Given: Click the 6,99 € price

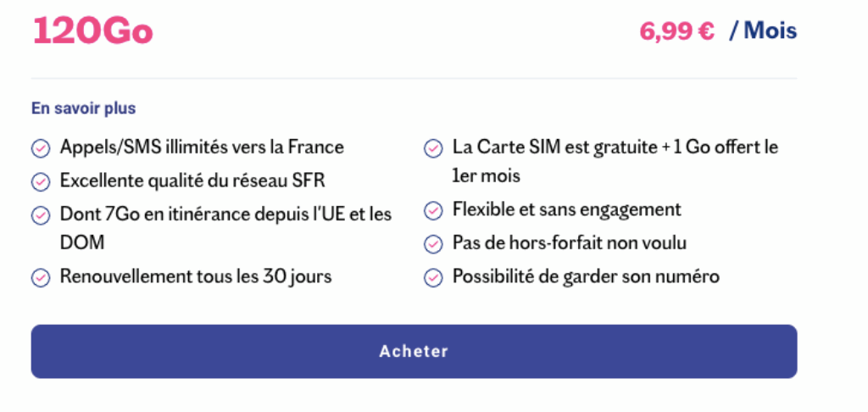Looking at the screenshot, I should [x=676, y=31].
